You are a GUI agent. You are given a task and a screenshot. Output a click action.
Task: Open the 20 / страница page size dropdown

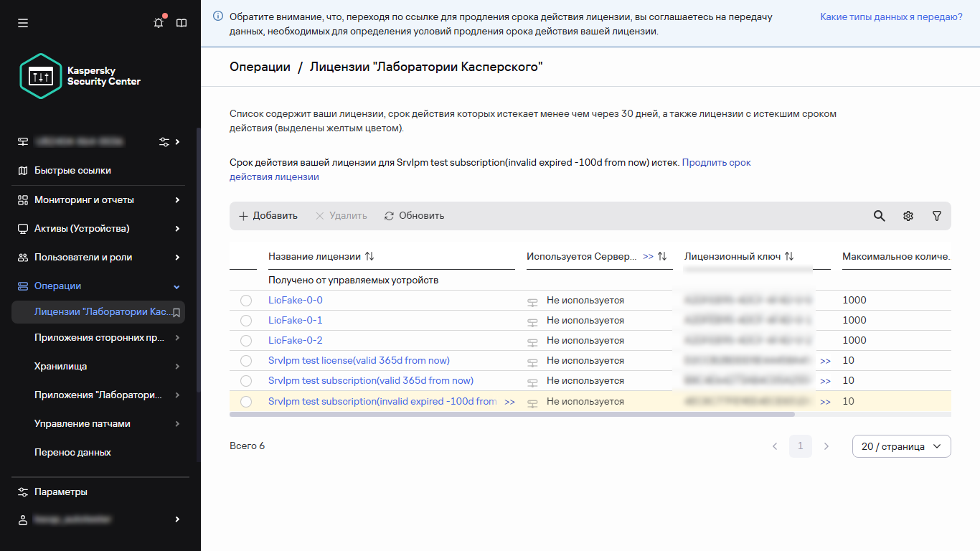[901, 446]
